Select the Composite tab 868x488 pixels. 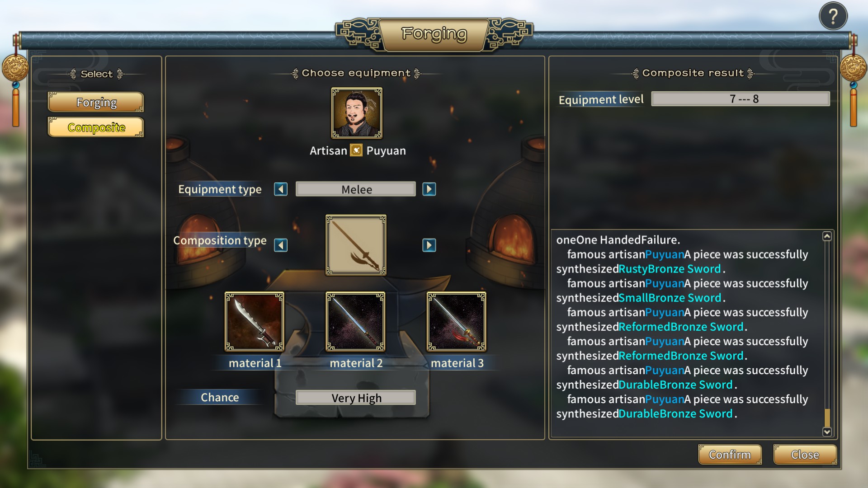coord(96,127)
